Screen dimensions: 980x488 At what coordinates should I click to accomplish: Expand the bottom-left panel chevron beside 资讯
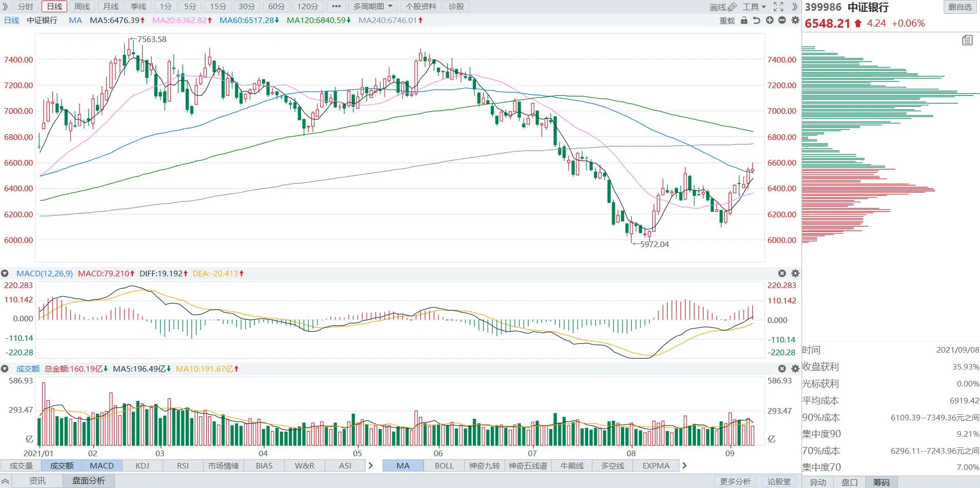point(6,481)
